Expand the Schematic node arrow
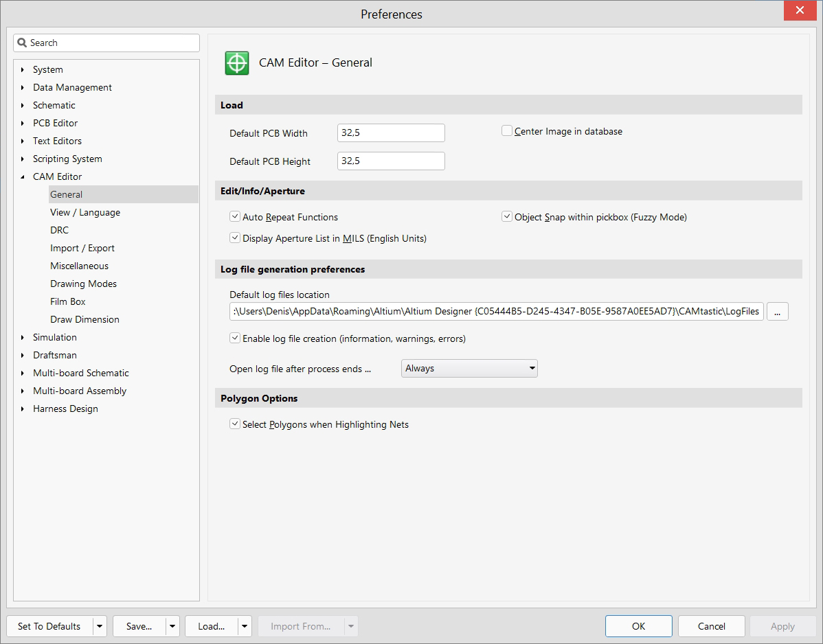 click(x=23, y=106)
